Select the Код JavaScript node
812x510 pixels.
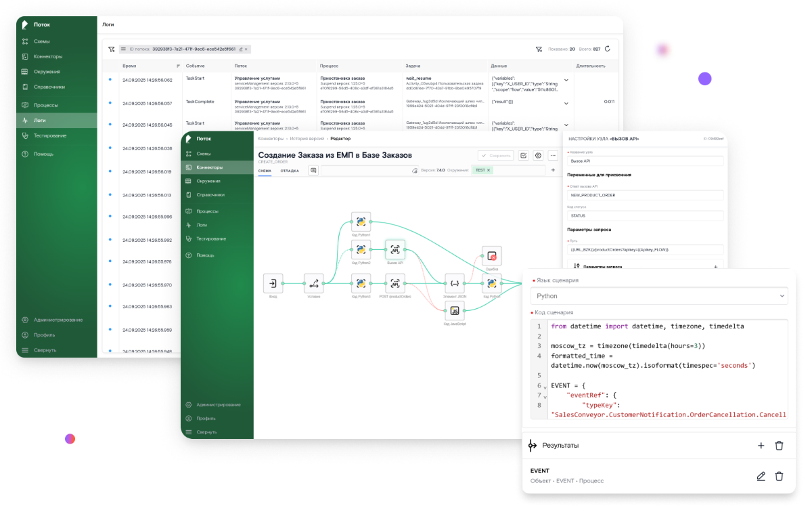coord(455,312)
